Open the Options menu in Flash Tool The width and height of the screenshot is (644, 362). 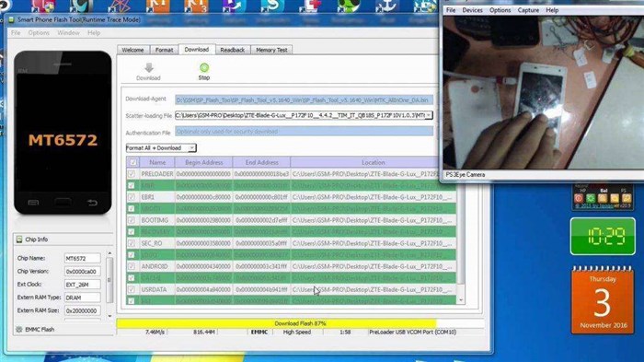[x=39, y=32]
